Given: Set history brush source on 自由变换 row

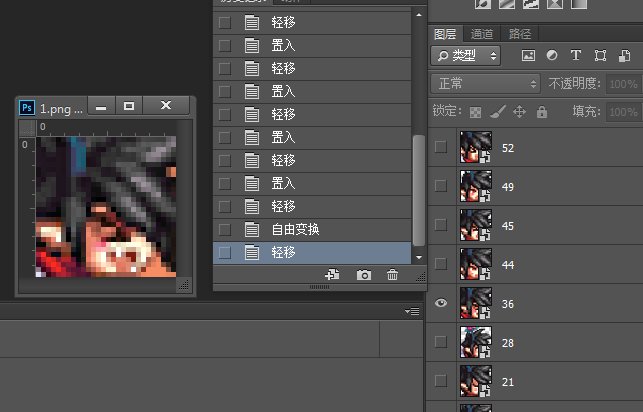Looking at the screenshot, I should click(225, 230).
